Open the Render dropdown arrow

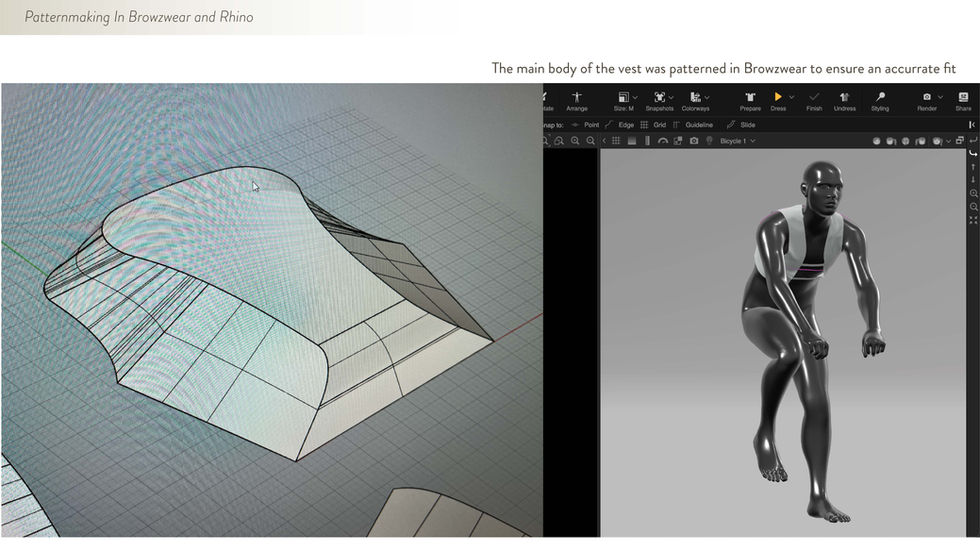(x=940, y=98)
